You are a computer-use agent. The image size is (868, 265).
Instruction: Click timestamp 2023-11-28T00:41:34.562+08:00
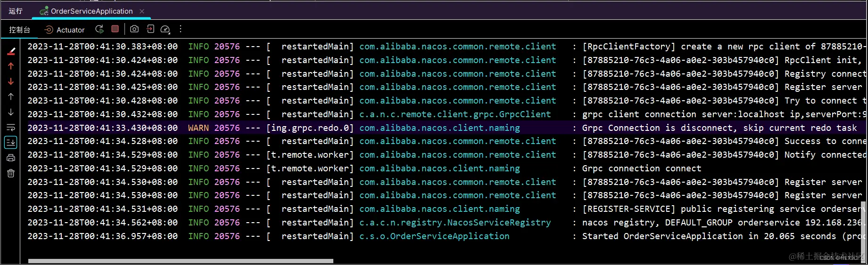(x=102, y=222)
